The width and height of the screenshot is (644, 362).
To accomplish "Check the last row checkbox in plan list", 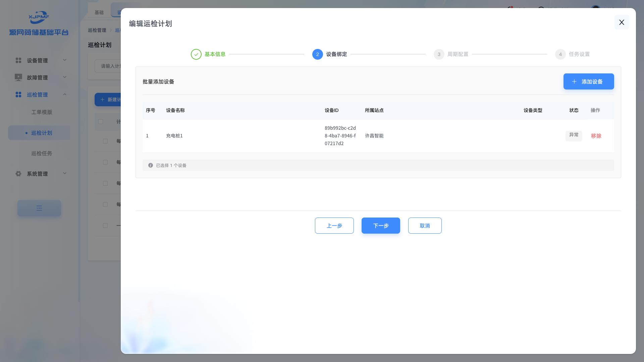I will pyautogui.click(x=105, y=226).
